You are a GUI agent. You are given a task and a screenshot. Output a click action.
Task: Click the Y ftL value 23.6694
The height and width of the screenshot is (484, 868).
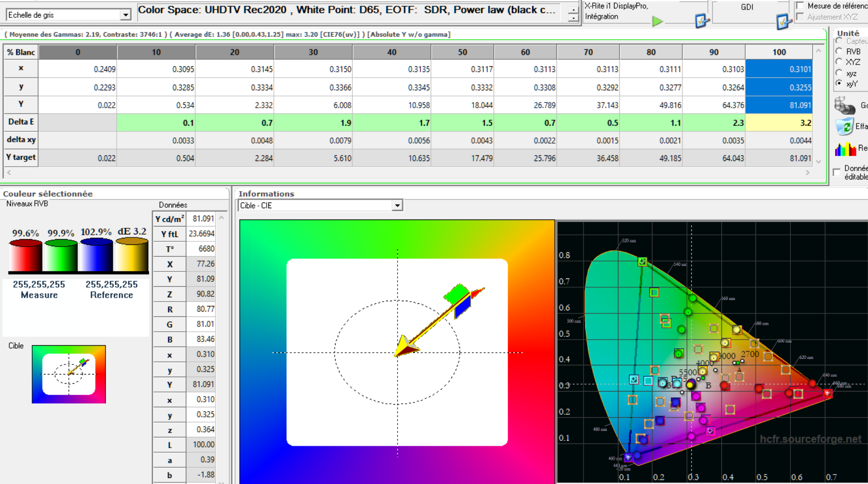201,234
